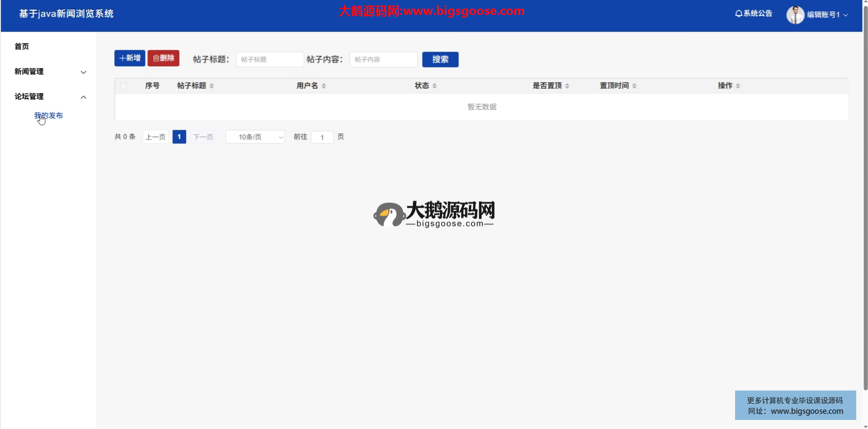Click the system announcement bell icon
The image size is (868, 429).
(739, 14)
